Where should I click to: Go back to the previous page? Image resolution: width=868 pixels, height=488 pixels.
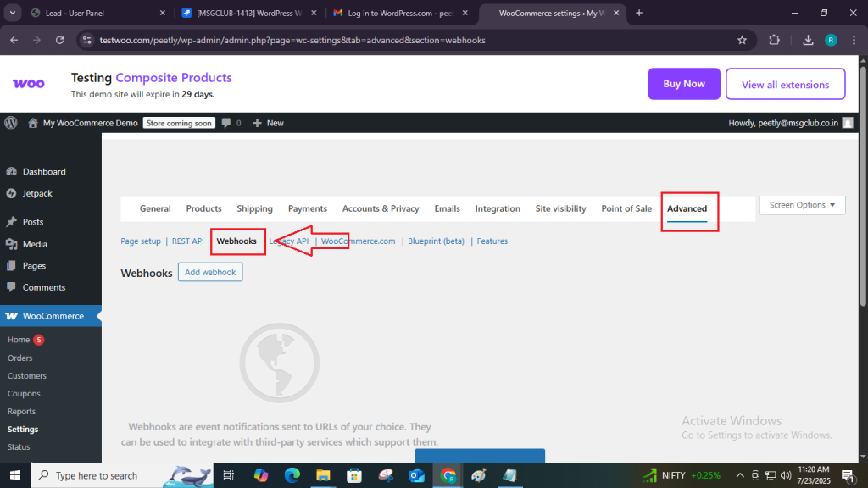pos(14,40)
